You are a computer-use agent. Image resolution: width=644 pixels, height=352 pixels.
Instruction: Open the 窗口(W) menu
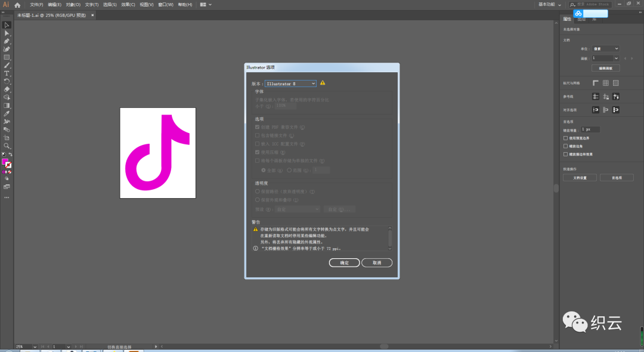[x=166, y=5]
